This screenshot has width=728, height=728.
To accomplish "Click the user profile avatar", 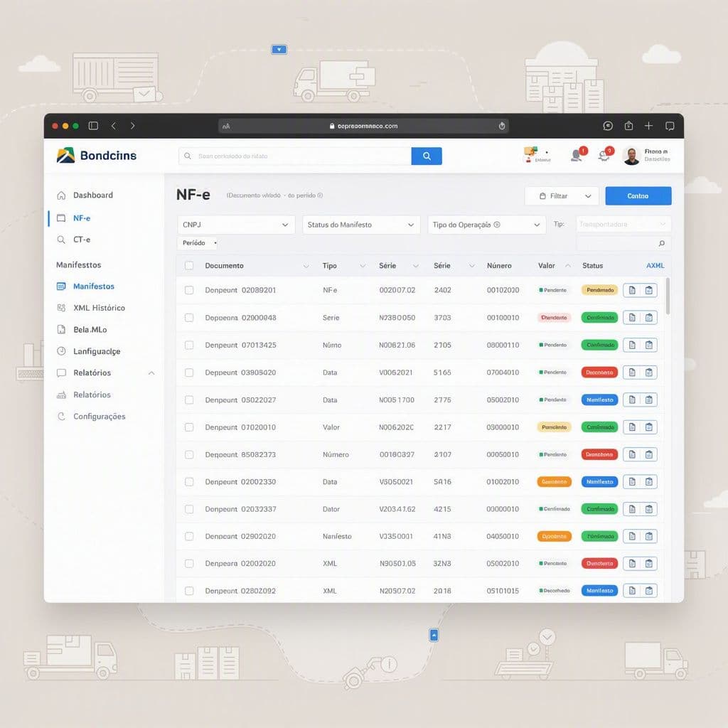I will 631,156.
